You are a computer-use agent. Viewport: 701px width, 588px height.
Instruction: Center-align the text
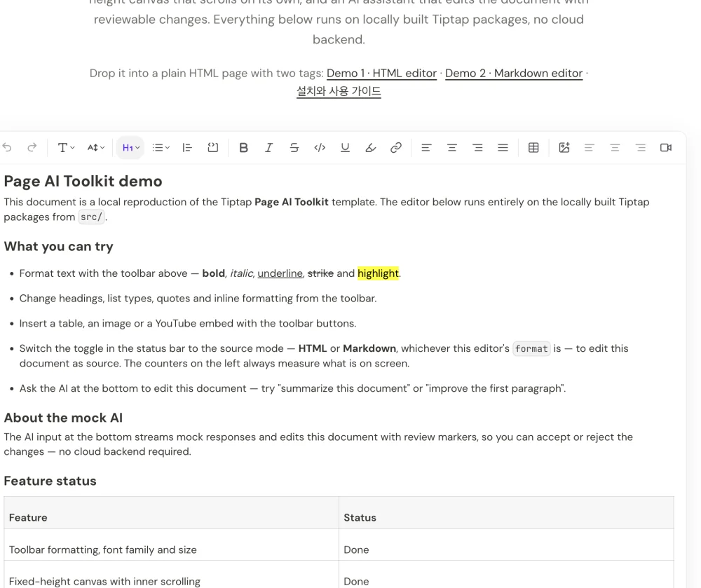[x=452, y=147]
